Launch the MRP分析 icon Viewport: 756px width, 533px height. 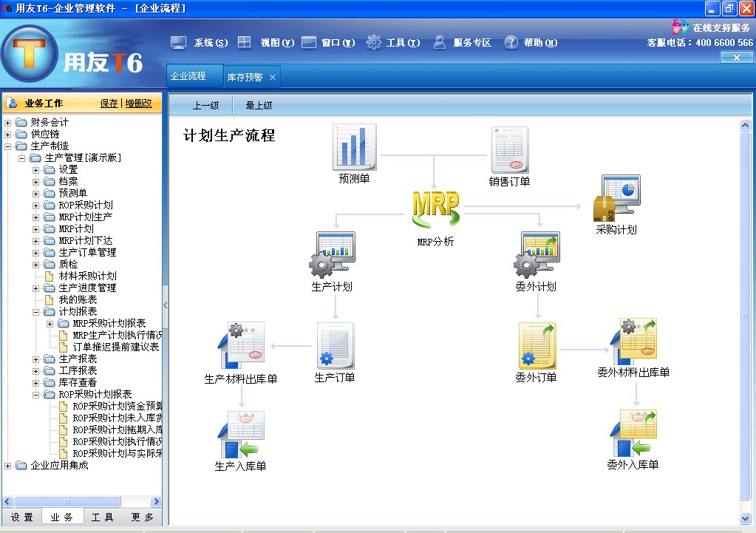pos(435,209)
